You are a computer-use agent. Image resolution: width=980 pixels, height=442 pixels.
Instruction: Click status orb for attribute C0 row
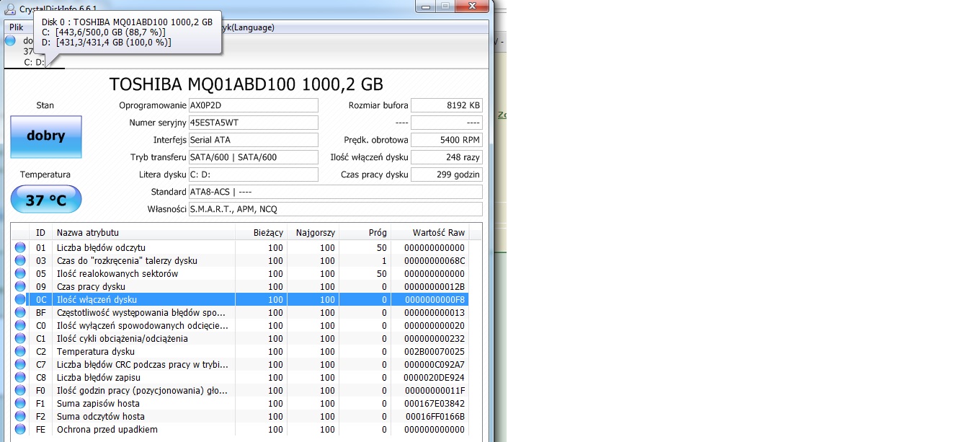click(20, 325)
